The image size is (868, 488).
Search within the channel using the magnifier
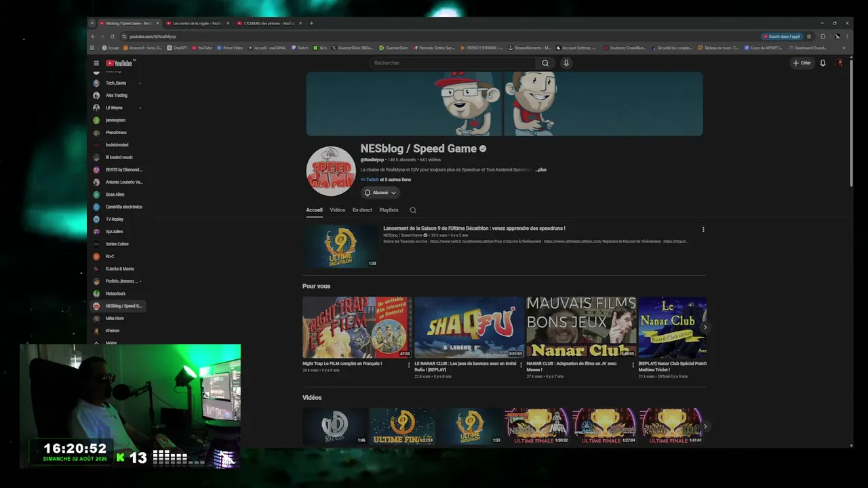(x=413, y=210)
